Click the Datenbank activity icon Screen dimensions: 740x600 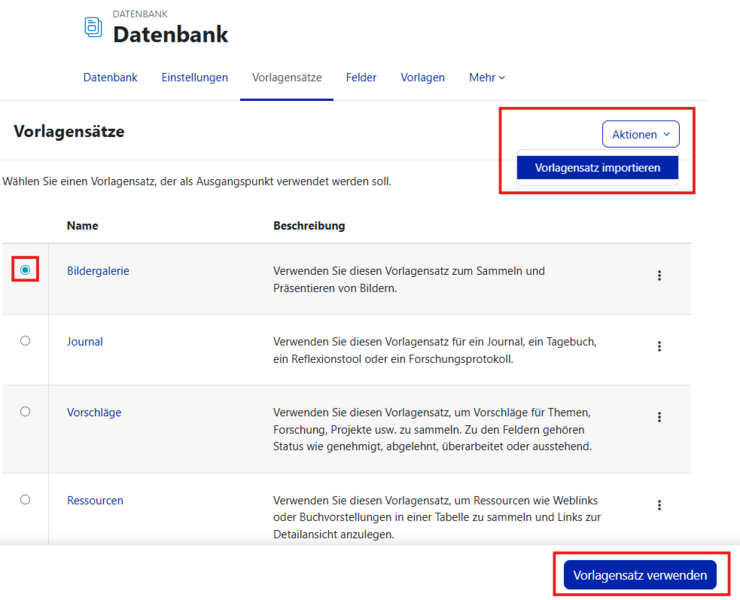[x=93, y=28]
